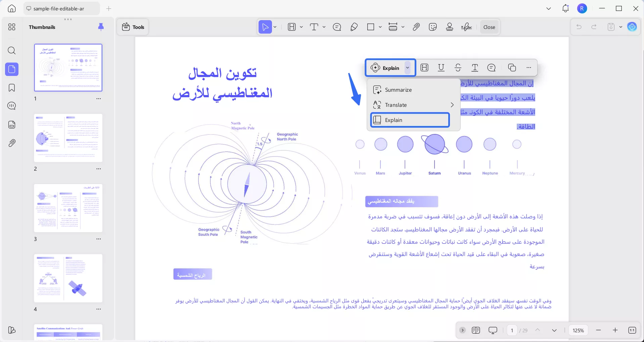Image resolution: width=644 pixels, height=342 pixels.
Task: Select the Signature tool
Action: point(466,27)
